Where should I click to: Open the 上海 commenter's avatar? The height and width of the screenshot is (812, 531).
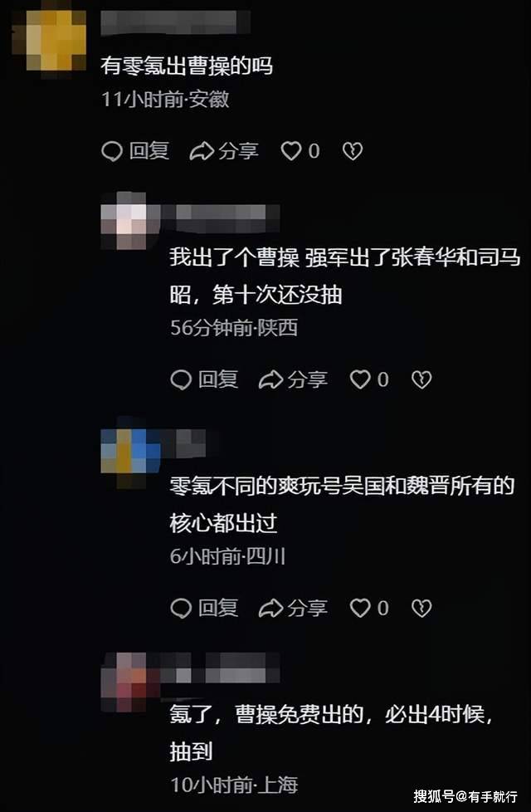pos(130,682)
